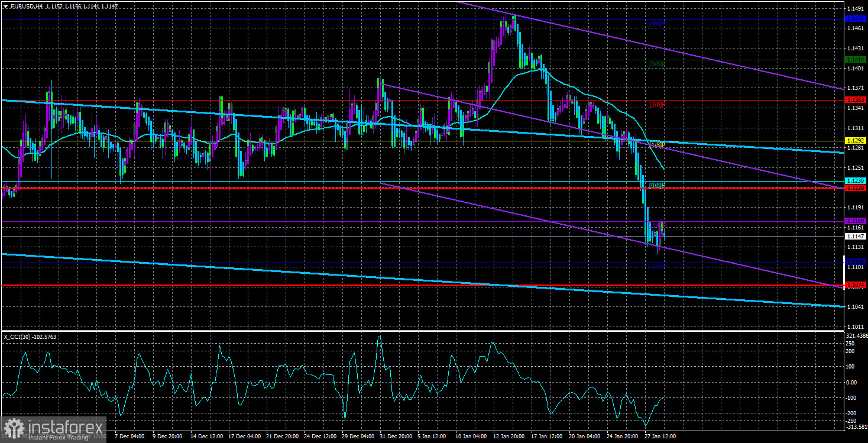Image resolution: width=868 pixels, height=443 pixels.
Task: Click the yellow 1.1292 price level tag
Action: pyautogui.click(x=856, y=141)
